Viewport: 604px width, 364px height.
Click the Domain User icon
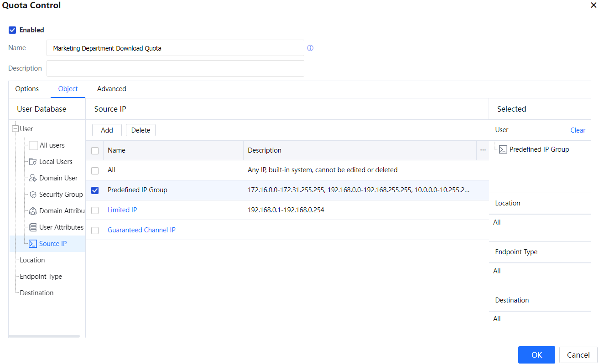(33, 178)
